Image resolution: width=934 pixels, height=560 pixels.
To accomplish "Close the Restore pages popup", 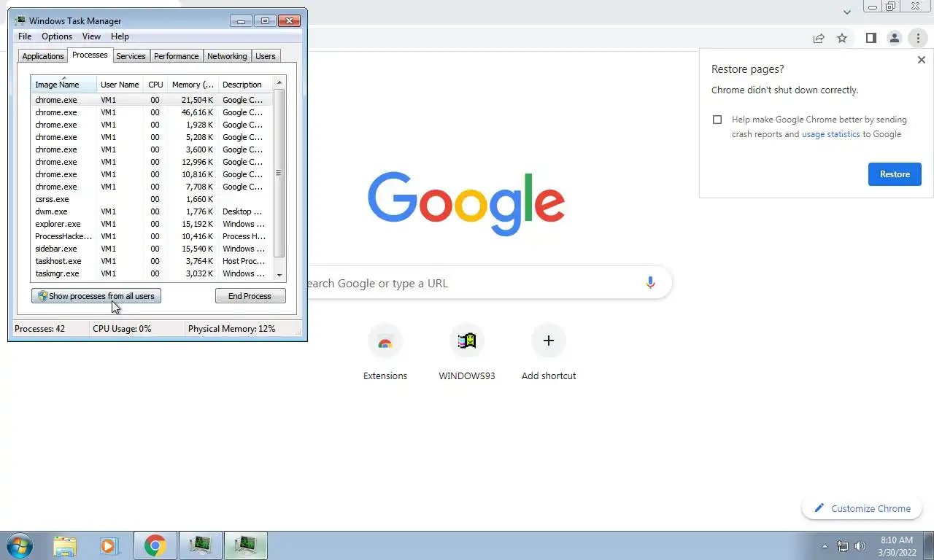I will pos(921,60).
